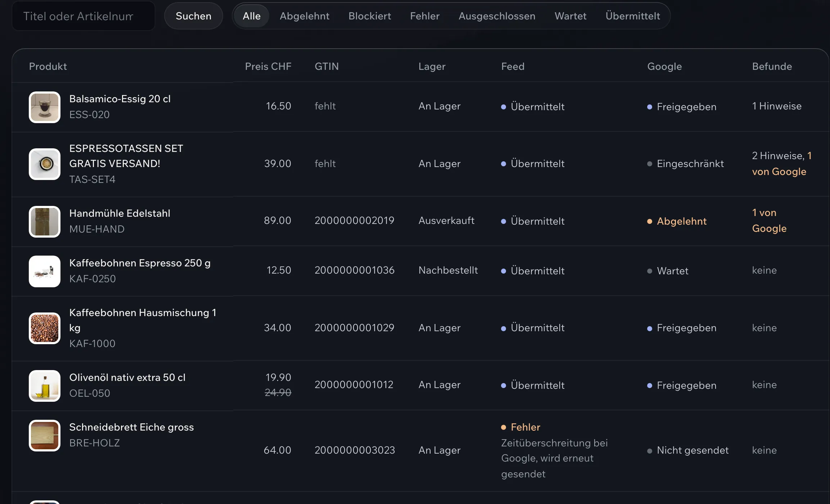Switch to the Blockiert filter tab

tap(370, 16)
